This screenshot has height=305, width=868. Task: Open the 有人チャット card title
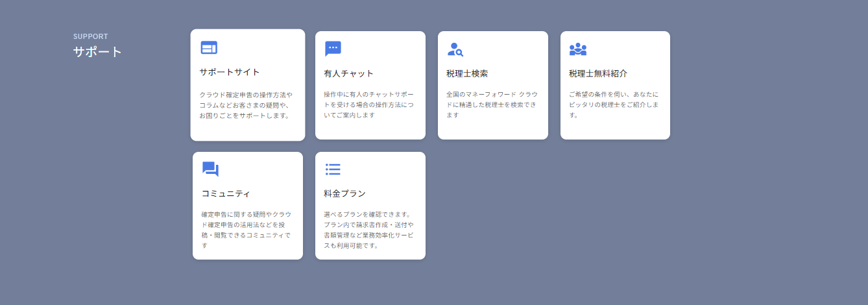[x=348, y=73]
